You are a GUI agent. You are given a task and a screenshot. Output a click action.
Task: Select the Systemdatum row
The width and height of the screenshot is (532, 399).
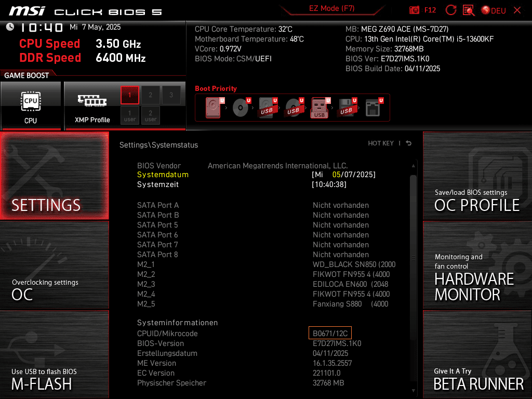(256, 175)
